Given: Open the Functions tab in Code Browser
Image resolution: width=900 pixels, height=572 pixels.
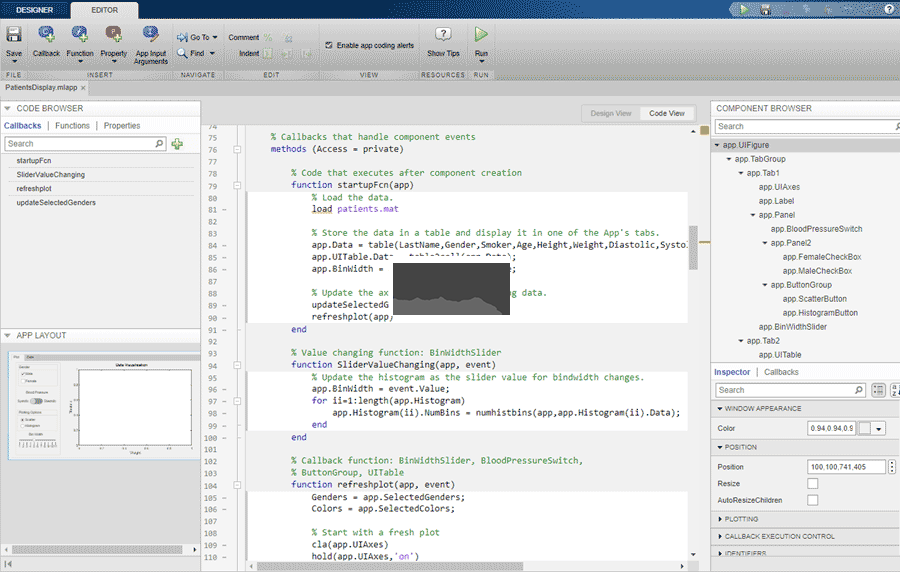Looking at the screenshot, I should point(72,126).
